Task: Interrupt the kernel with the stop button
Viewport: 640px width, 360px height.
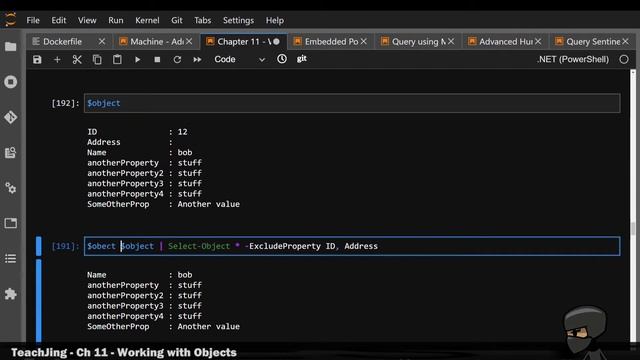Action: 157,60
